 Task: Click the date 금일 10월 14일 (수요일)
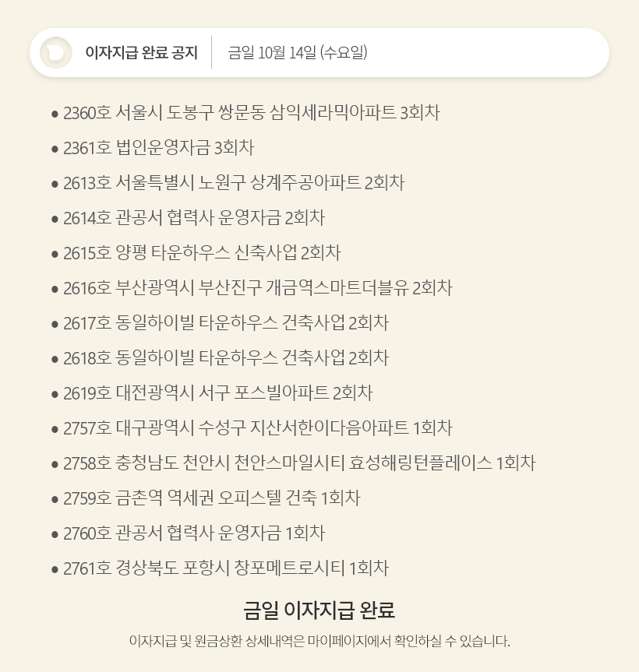pyautogui.click(x=297, y=53)
